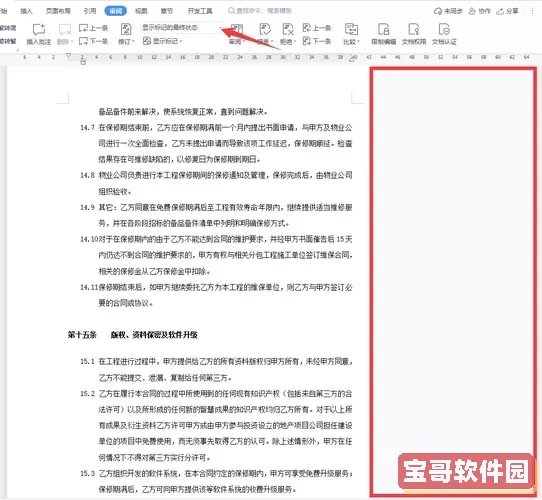Click the line 要的合同或协议。

(126, 303)
